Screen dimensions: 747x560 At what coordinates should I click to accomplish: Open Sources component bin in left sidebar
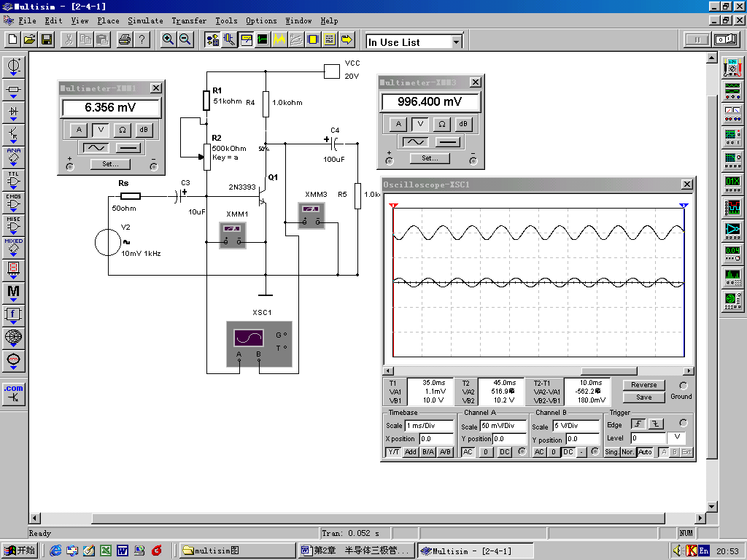(13, 67)
